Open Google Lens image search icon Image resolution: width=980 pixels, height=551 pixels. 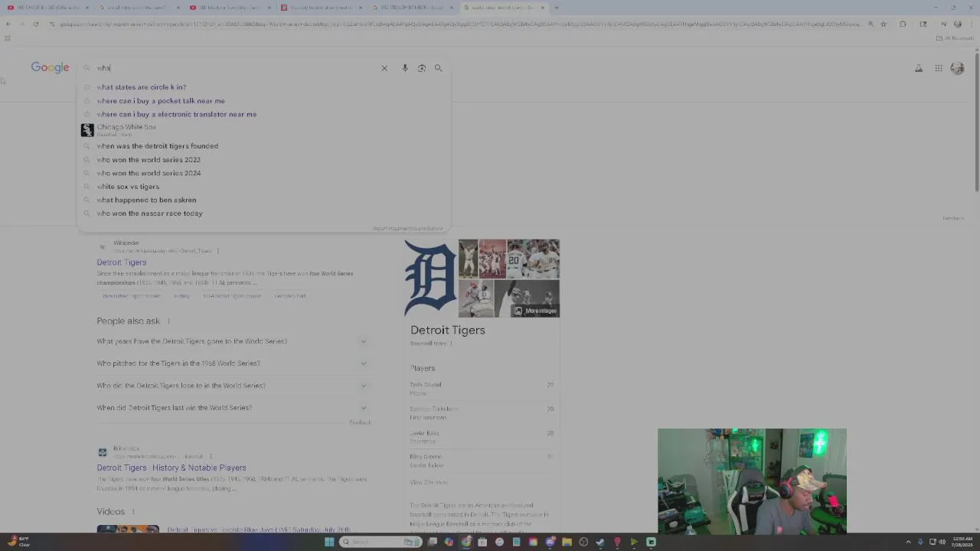click(422, 68)
